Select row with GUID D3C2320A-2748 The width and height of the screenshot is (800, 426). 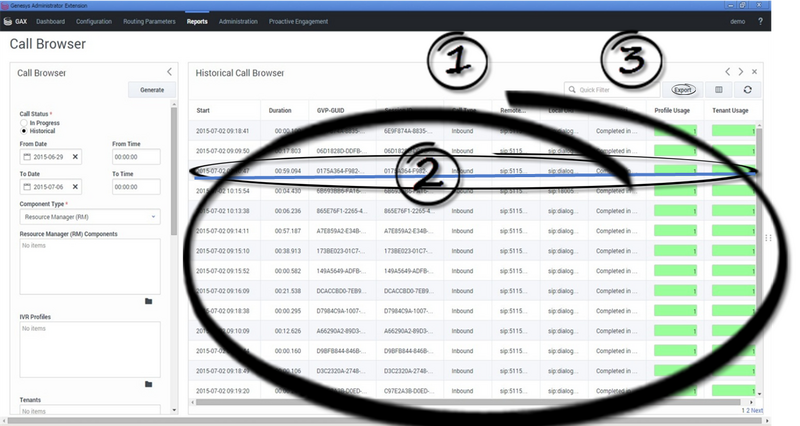472,371
